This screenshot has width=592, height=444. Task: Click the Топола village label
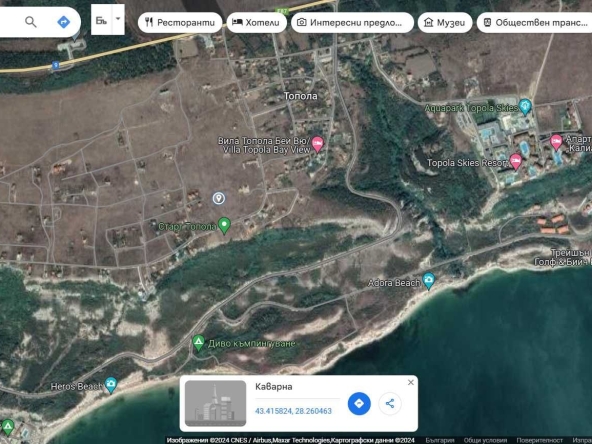coord(301,96)
